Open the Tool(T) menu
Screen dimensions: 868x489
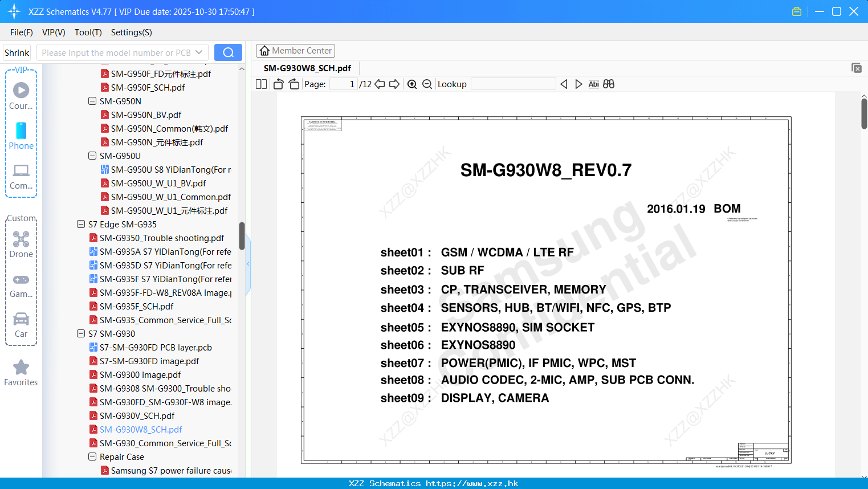88,32
